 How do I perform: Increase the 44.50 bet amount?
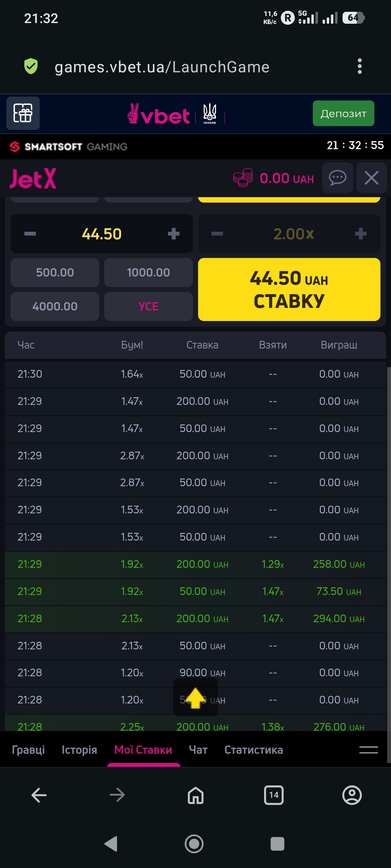173,234
